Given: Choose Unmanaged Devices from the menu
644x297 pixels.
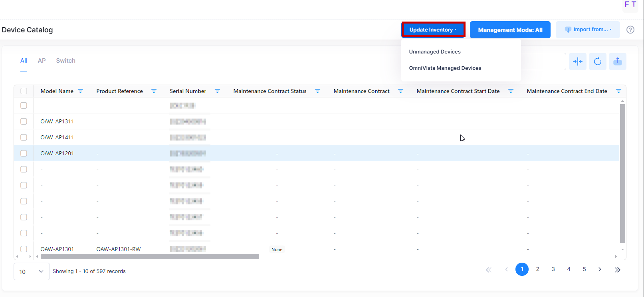Looking at the screenshot, I should [435, 52].
